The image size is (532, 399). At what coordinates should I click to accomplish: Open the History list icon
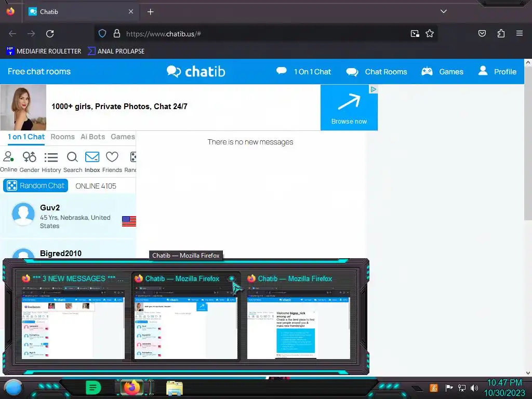pos(51,162)
